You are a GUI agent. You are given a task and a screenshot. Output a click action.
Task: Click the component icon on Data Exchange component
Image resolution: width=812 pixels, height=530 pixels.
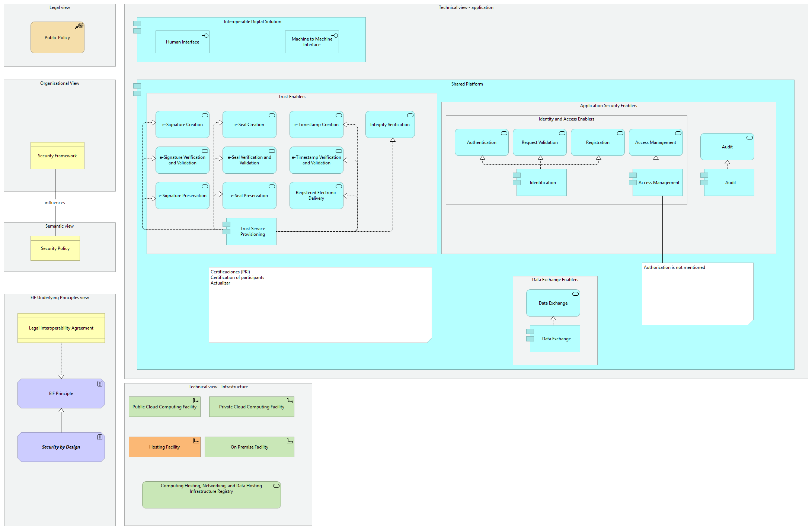530,335
